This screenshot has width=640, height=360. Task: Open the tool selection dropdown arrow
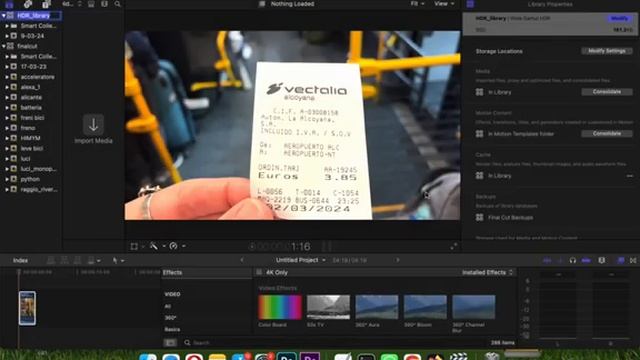[x=122, y=260]
